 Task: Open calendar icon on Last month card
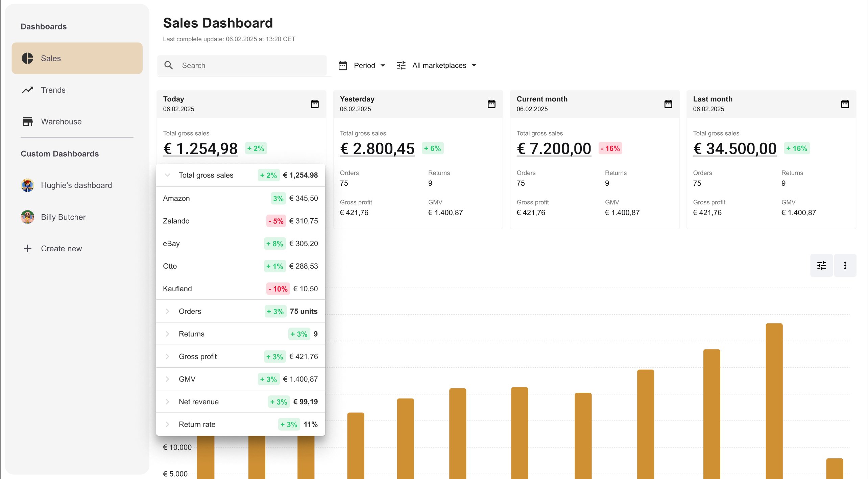click(845, 104)
